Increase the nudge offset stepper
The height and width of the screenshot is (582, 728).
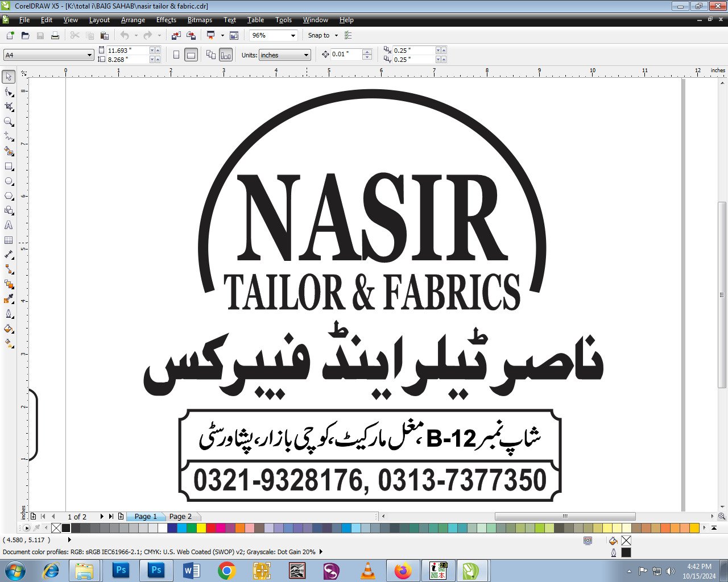tap(367, 52)
